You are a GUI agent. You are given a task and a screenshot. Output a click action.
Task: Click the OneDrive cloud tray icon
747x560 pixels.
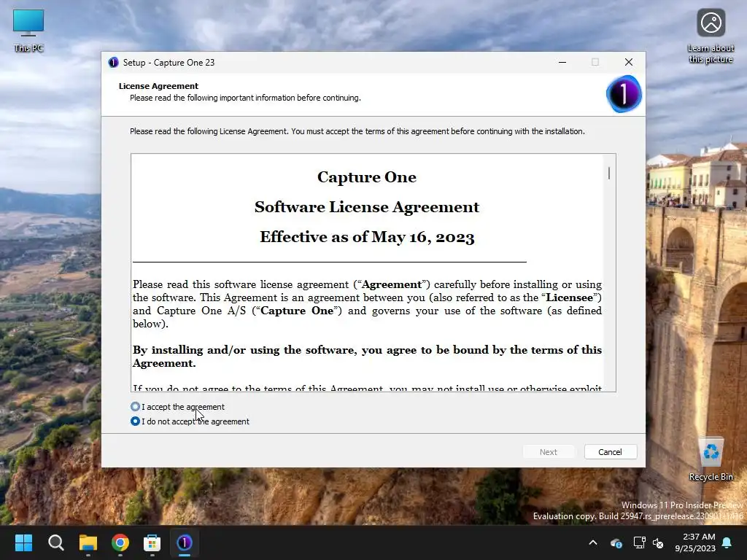(x=616, y=542)
